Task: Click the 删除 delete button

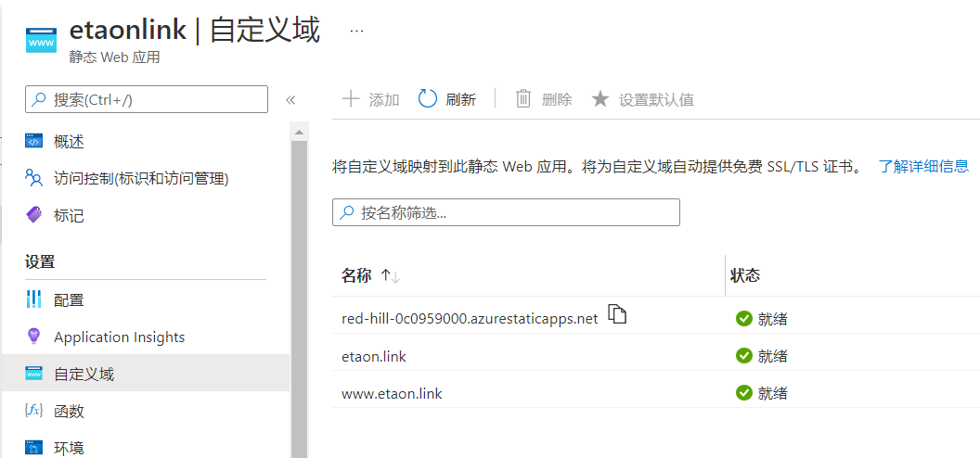Action: click(x=544, y=99)
